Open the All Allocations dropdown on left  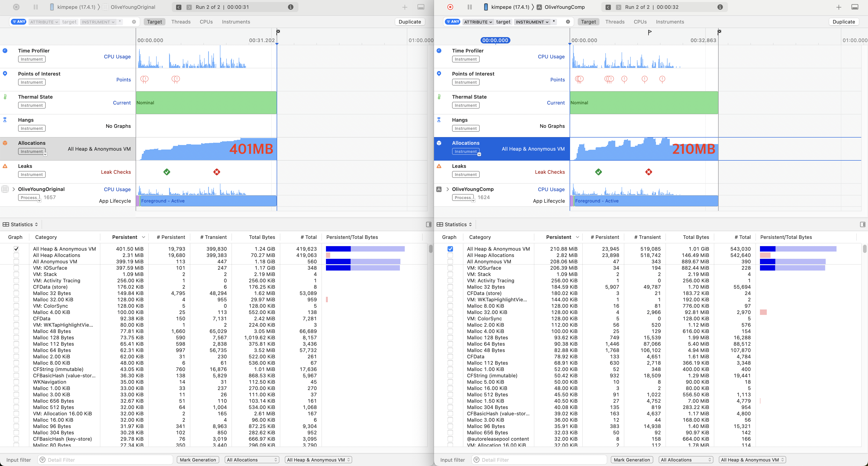pos(252,460)
